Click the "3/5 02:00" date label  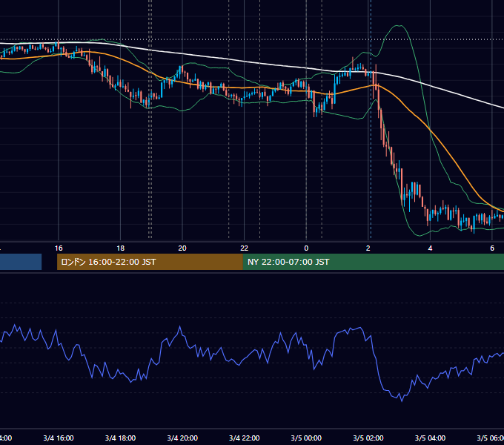click(368, 438)
